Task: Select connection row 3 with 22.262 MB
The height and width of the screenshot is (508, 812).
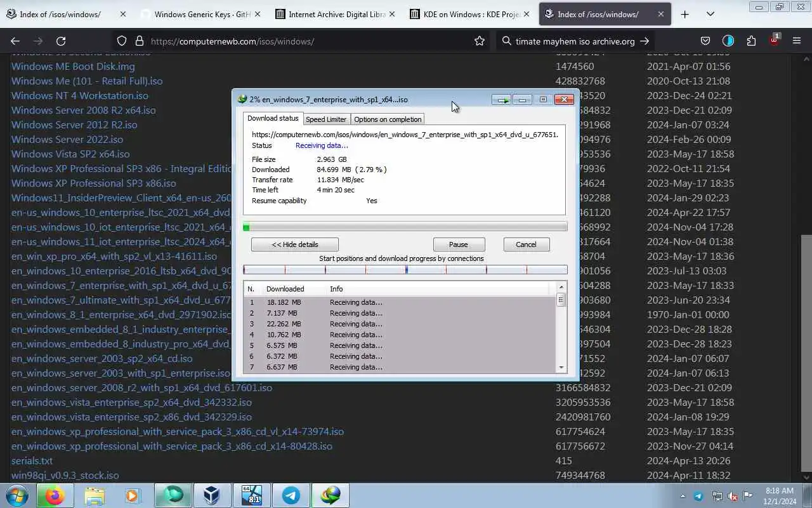Action: (x=400, y=324)
